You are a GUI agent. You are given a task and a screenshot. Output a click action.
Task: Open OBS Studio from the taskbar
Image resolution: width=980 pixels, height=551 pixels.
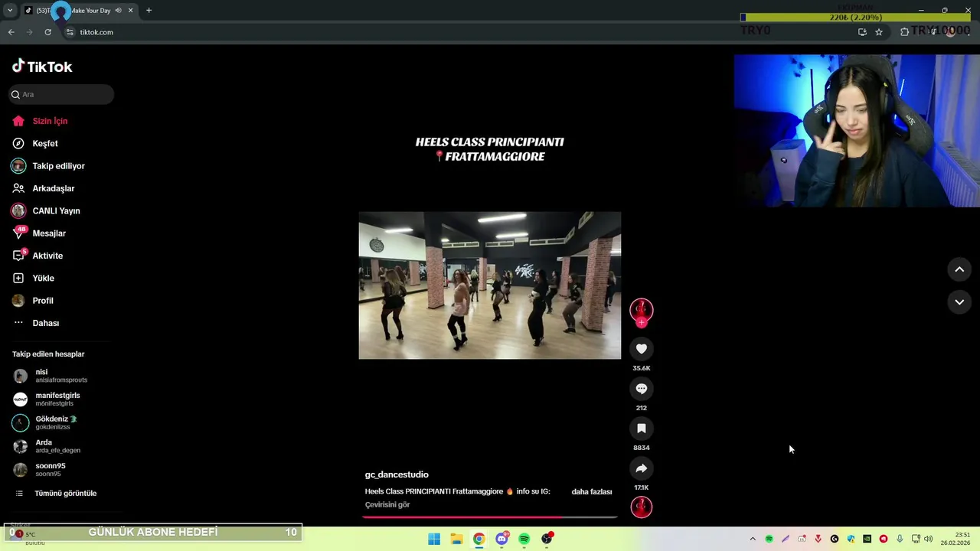(x=547, y=539)
